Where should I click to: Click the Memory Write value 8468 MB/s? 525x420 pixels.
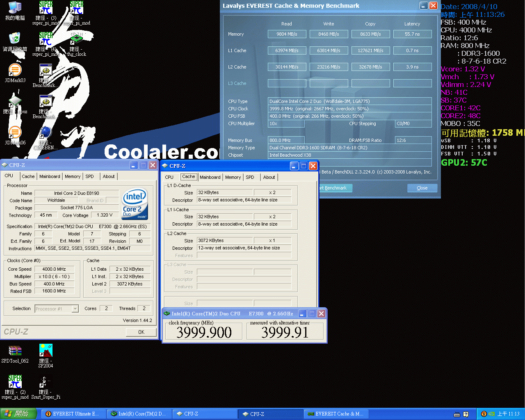tap(329, 34)
